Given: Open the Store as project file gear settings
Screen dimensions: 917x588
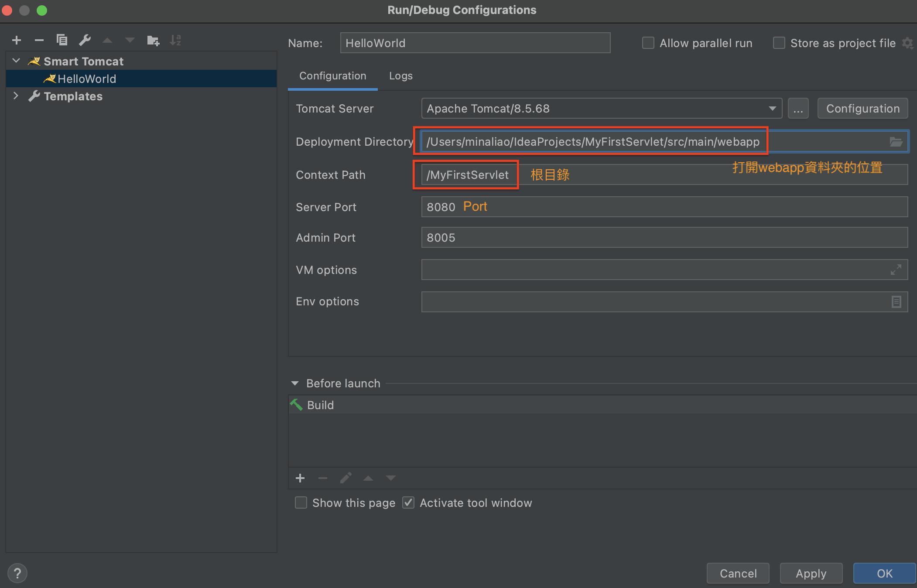Looking at the screenshot, I should (x=907, y=43).
